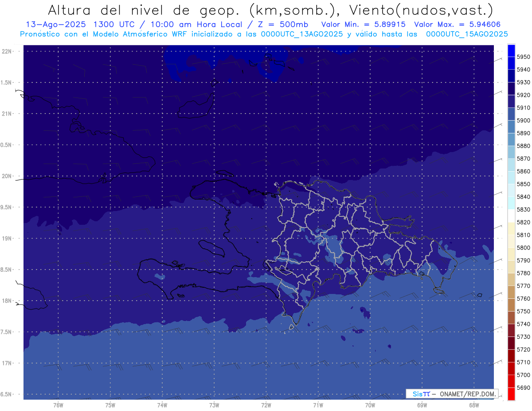This screenshot has width=532, height=411.
Task: Click the "5890" colorbar value
Action: (x=524, y=133)
